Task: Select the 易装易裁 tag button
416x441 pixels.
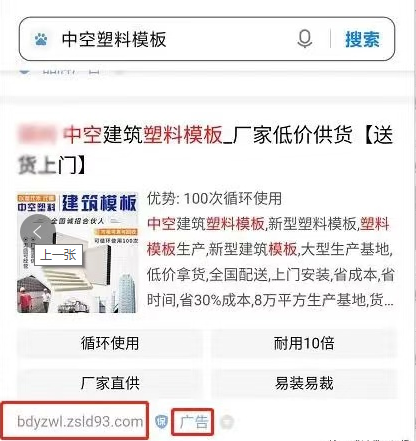Action: point(304,383)
